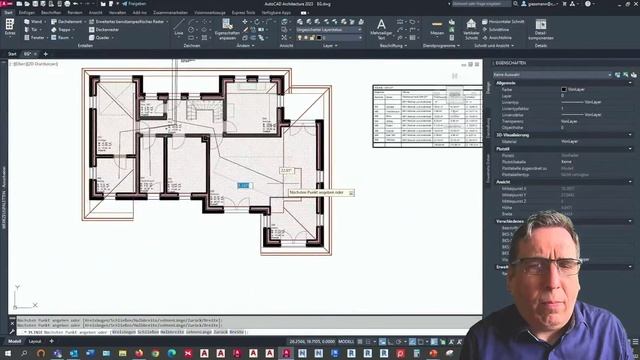
Task: Open the Verwalten ribbon tab
Action: pyautogui.click(x=117, y=13)
